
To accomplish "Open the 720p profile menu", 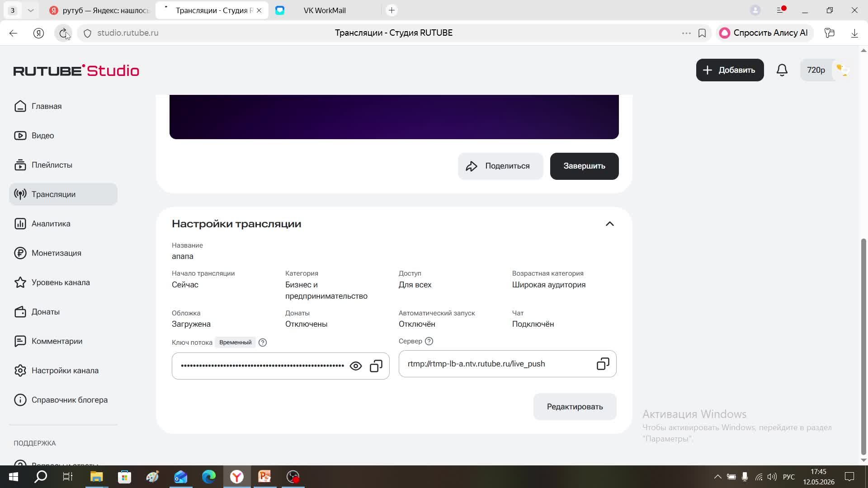I will click(825, 70).
